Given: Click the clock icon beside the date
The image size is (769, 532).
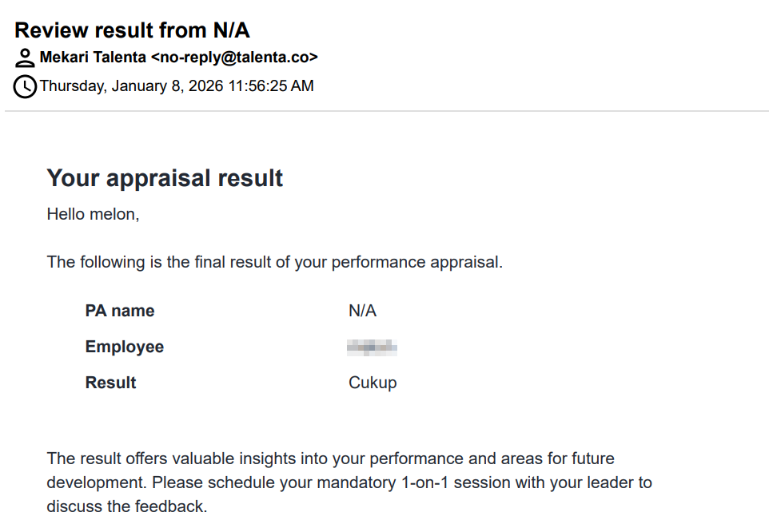Looking at the screenshot, I should point(26,85).
